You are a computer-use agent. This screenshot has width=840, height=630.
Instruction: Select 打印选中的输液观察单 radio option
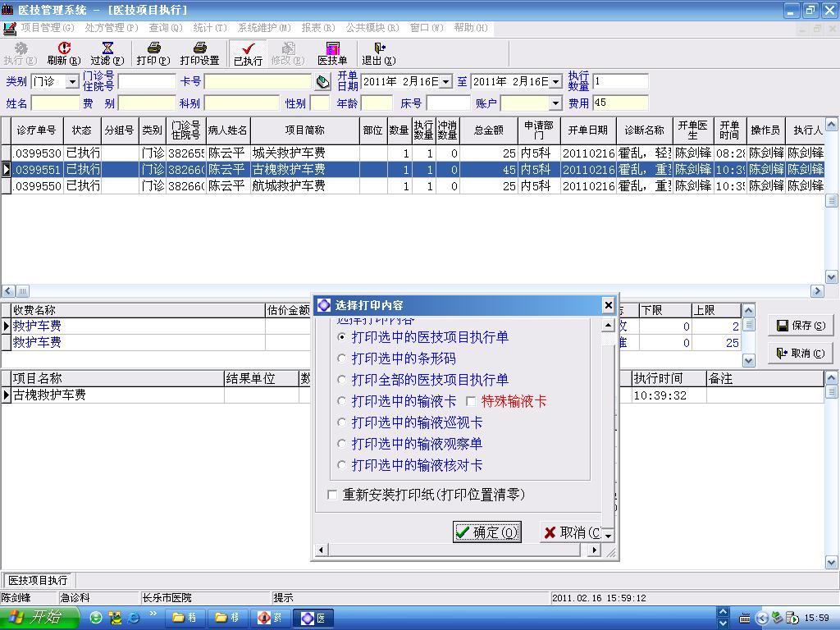(x=341, y=444)
